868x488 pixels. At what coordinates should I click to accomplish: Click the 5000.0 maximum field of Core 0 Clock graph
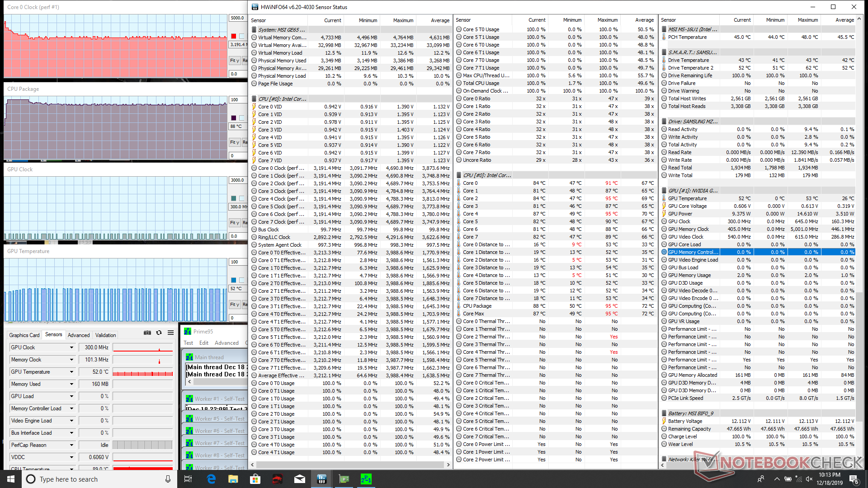[x=238, y=18]
